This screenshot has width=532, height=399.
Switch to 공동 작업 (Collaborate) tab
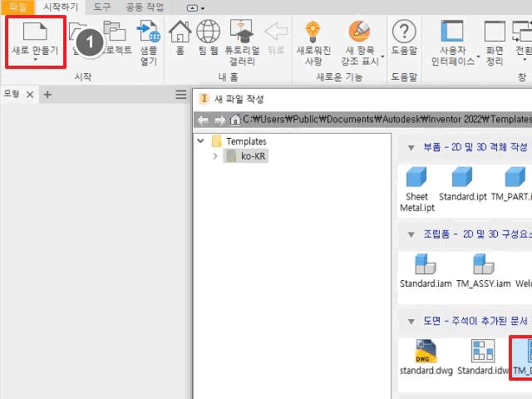(x=145, y=7)
